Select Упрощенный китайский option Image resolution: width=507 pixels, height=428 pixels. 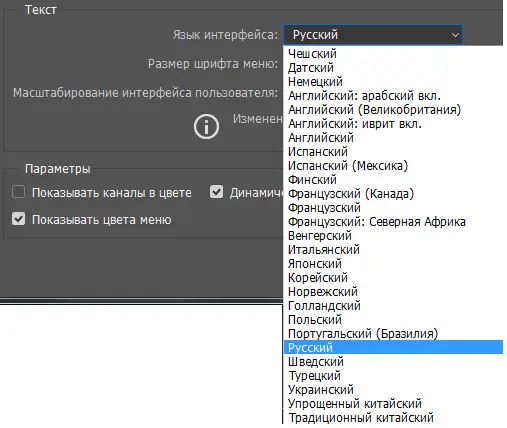393,404
